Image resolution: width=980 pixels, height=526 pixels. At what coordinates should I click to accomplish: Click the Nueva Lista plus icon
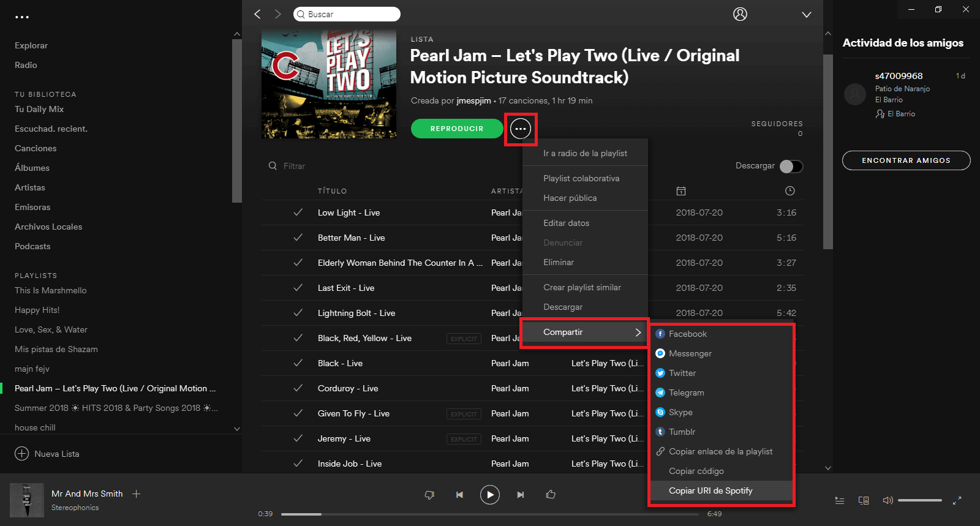(21, 454)
